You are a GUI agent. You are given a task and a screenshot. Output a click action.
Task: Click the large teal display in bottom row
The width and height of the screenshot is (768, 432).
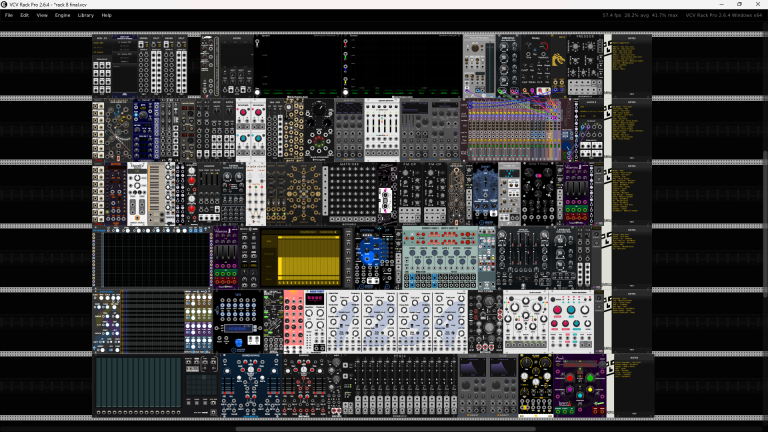pos(139,383)
